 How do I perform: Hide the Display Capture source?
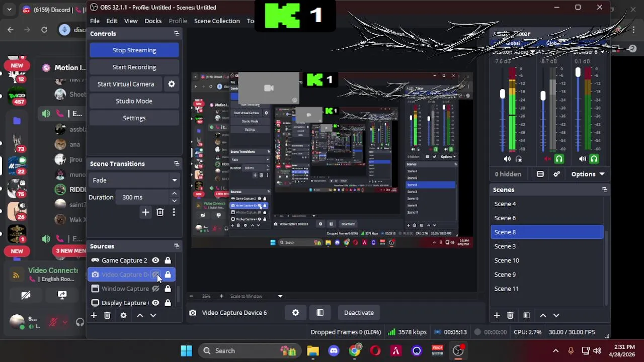tap(155, 303)
